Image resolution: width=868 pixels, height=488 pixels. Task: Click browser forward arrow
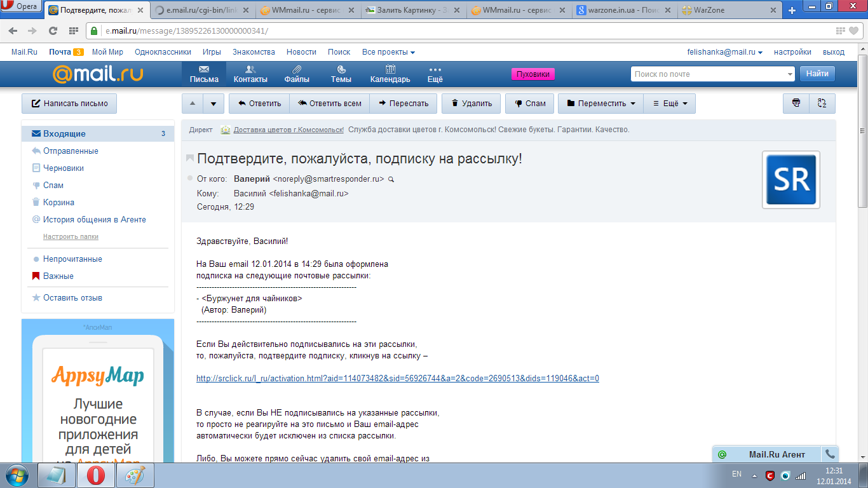point(32,30)
